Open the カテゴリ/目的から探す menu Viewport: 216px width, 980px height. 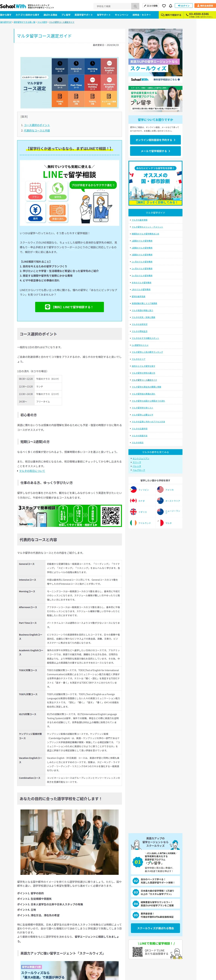[27, 15]
